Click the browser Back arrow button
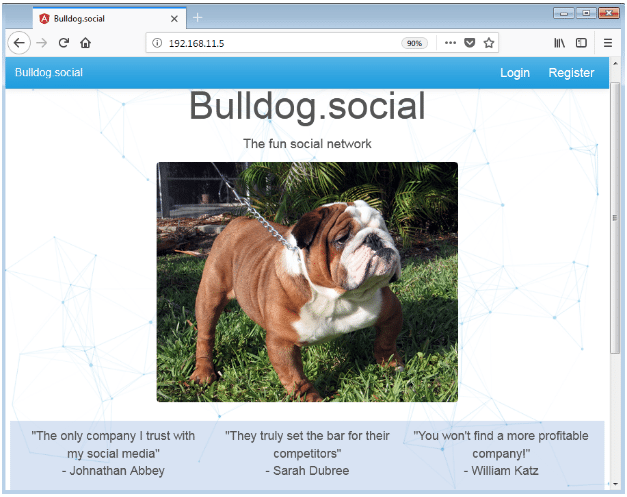This screenshot has height=497, width=627. point(19,43)
